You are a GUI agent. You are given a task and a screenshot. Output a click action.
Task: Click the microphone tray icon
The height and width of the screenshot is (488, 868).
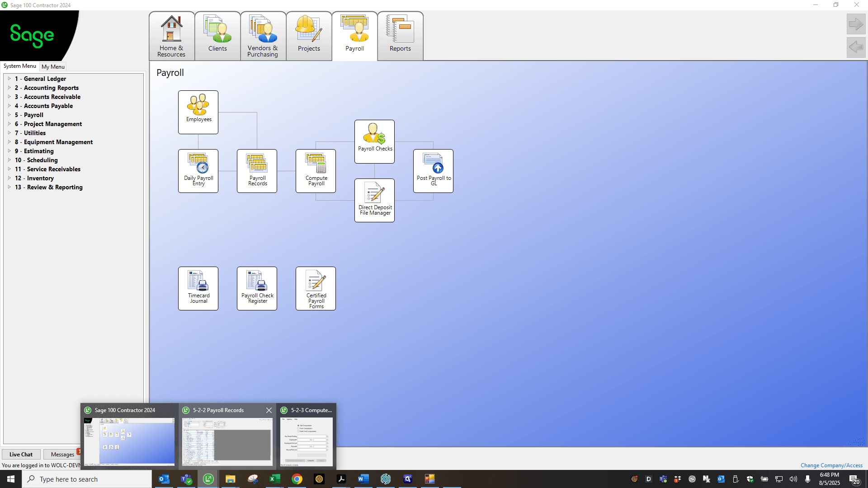[807, 479]
